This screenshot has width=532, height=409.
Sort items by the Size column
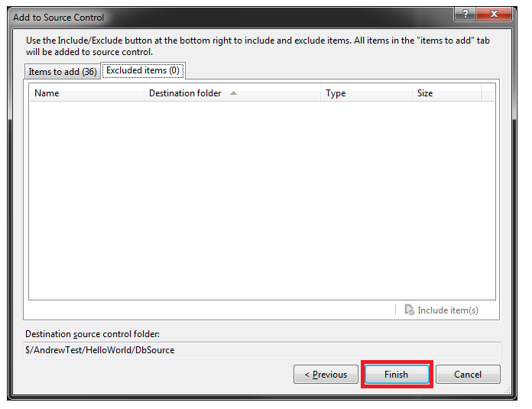446,93
